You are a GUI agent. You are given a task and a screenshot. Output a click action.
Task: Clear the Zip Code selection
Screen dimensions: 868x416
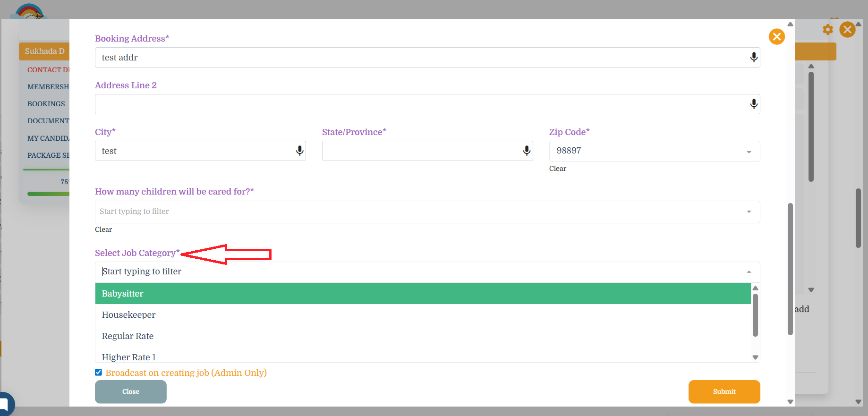(557, 169)
